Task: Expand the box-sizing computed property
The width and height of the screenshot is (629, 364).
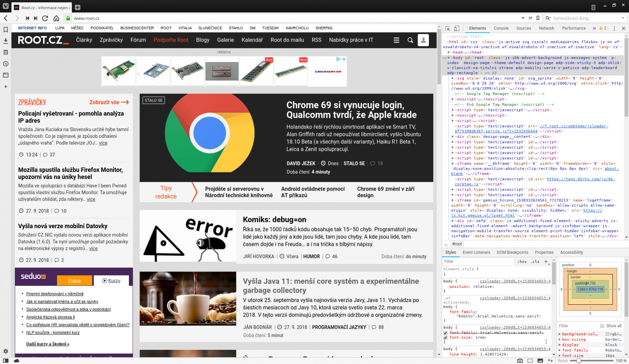Action: point(559,340)
